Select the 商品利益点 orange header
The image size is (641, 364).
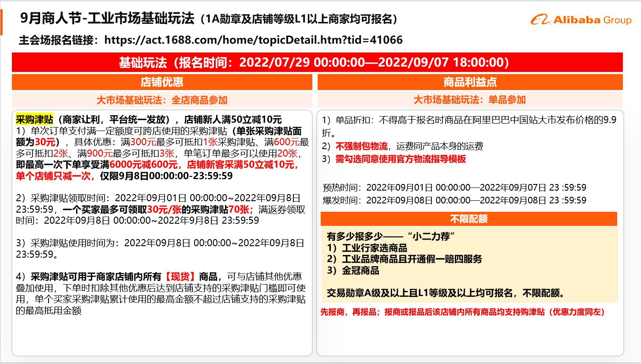click(470, 82)
